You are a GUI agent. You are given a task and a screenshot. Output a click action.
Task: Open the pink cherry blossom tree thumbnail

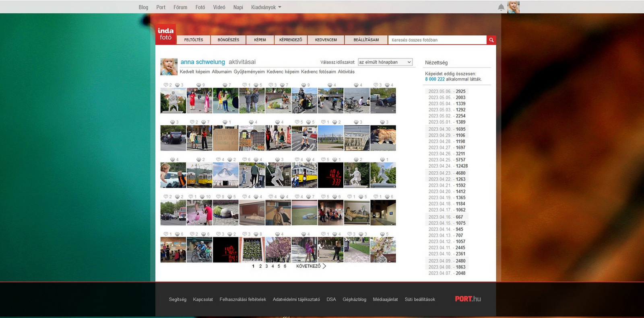click(x=278, y=250)
